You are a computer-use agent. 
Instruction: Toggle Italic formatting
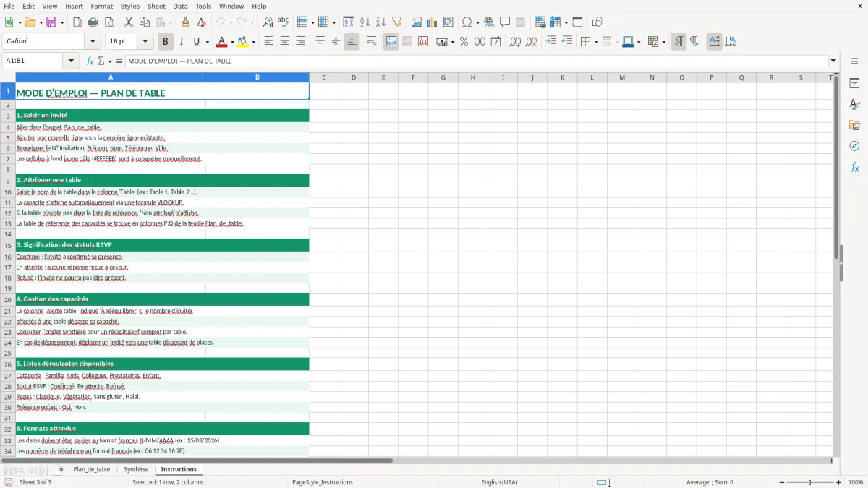coord(181,42)
